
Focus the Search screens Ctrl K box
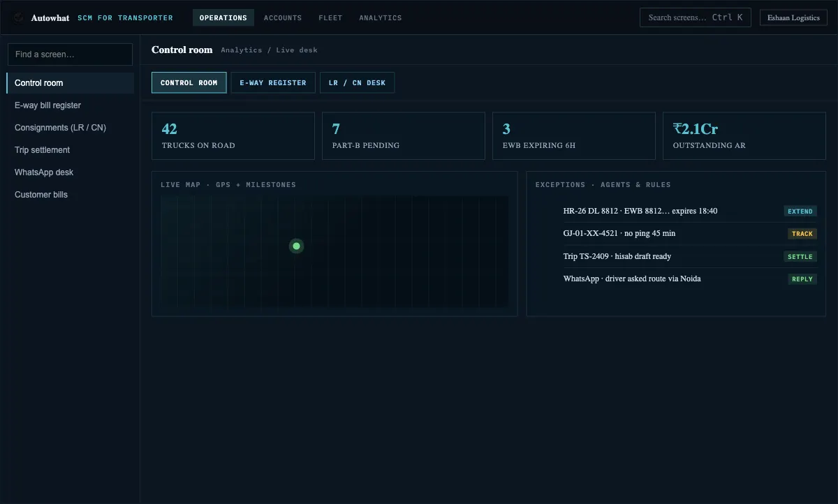696,17
